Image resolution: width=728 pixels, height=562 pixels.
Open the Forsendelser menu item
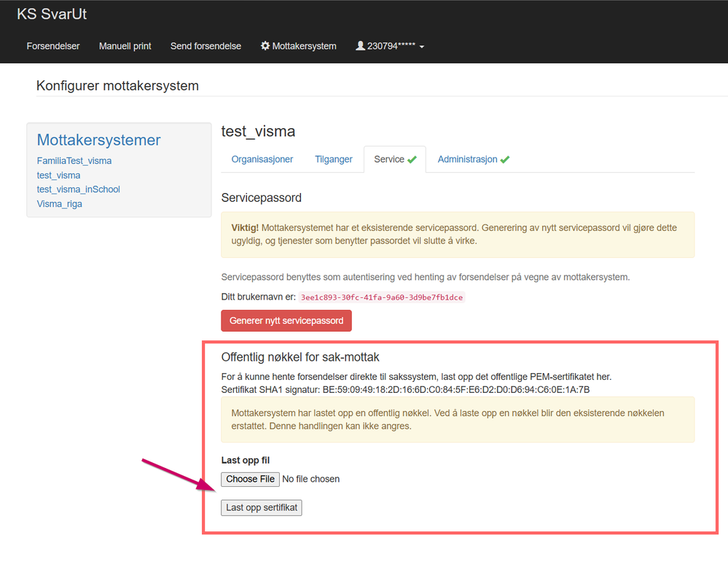[53, 46]
